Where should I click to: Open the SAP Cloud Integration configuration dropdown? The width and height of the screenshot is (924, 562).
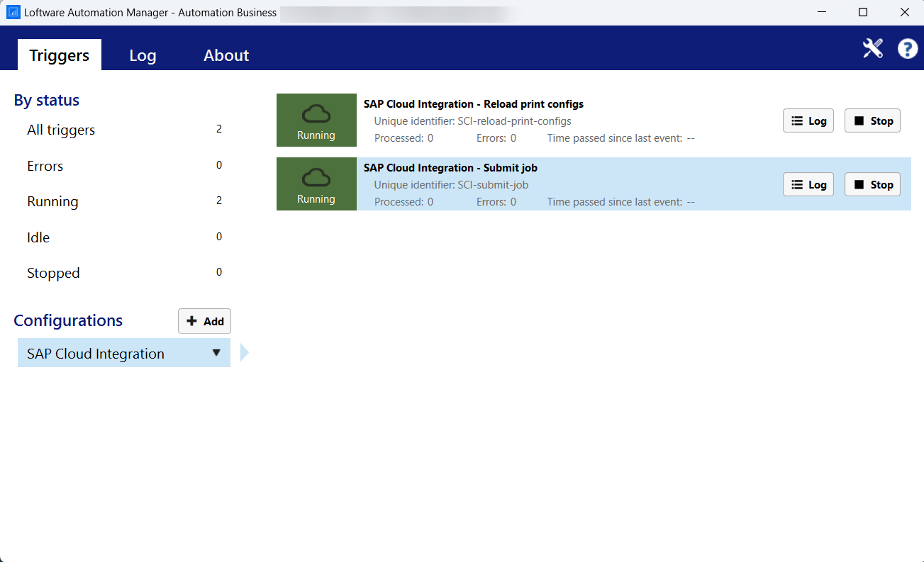click(x=216, y=352)
